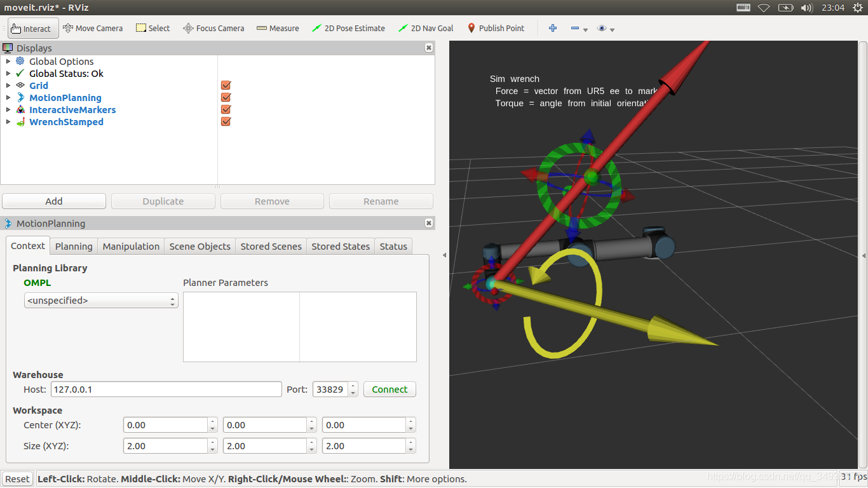Switch to the Context tab

28,245
